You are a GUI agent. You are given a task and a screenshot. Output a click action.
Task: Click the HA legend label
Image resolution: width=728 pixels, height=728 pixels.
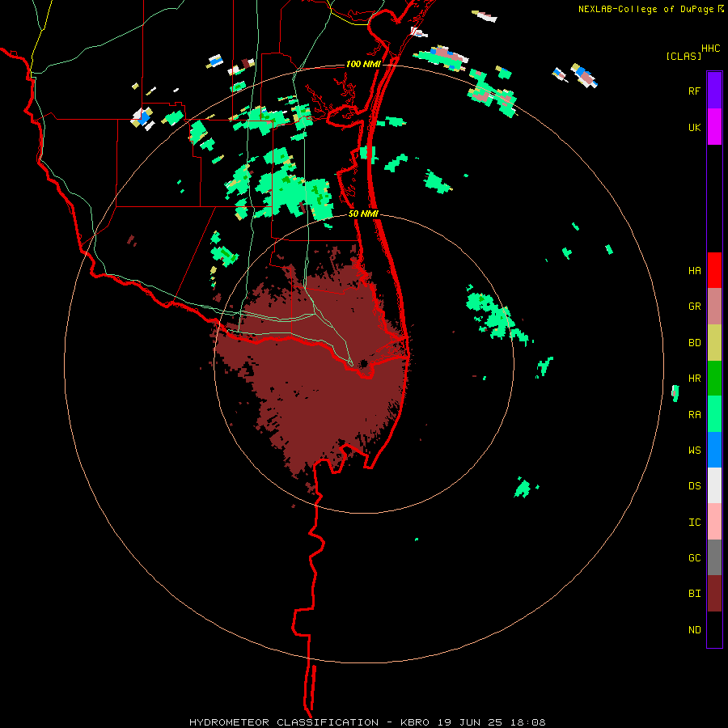coord(694,271)
